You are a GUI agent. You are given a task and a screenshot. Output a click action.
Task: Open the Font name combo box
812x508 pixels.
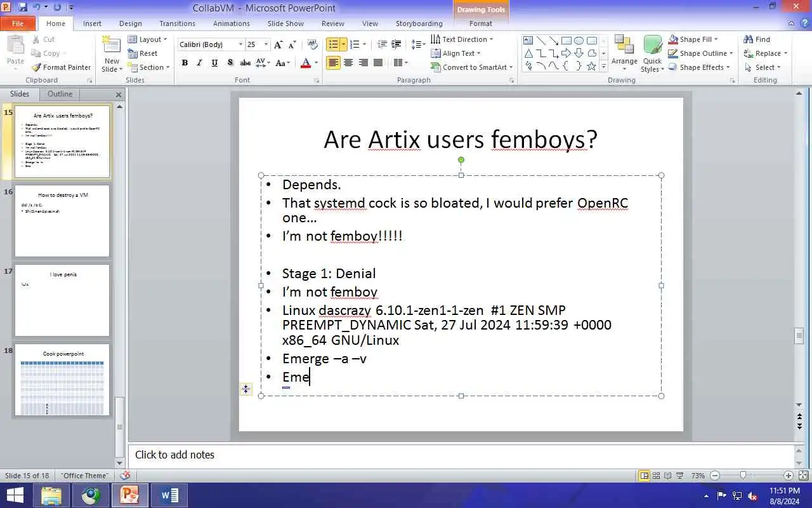point(210,44)
